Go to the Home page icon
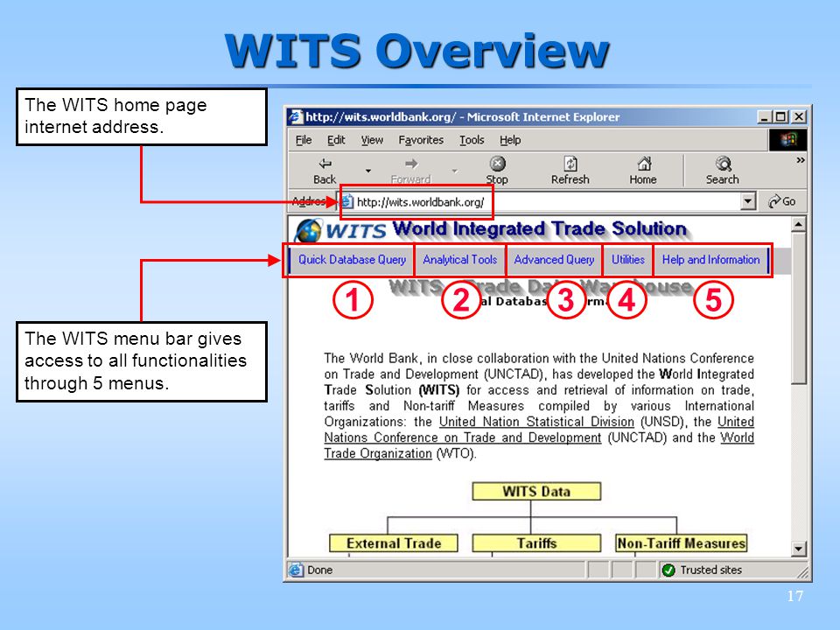The width and height of the screenshot is (840, 630). (x=644, y=164)
